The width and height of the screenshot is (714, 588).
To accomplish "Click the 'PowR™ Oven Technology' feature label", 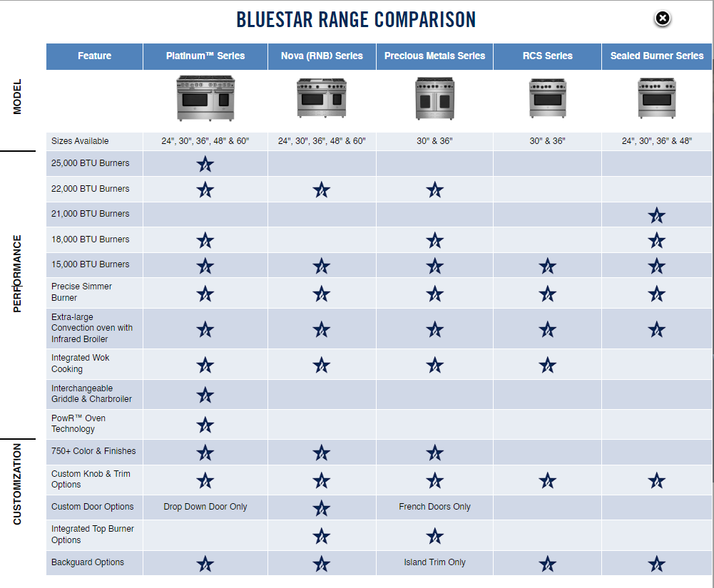I will (x=78, y=423).
